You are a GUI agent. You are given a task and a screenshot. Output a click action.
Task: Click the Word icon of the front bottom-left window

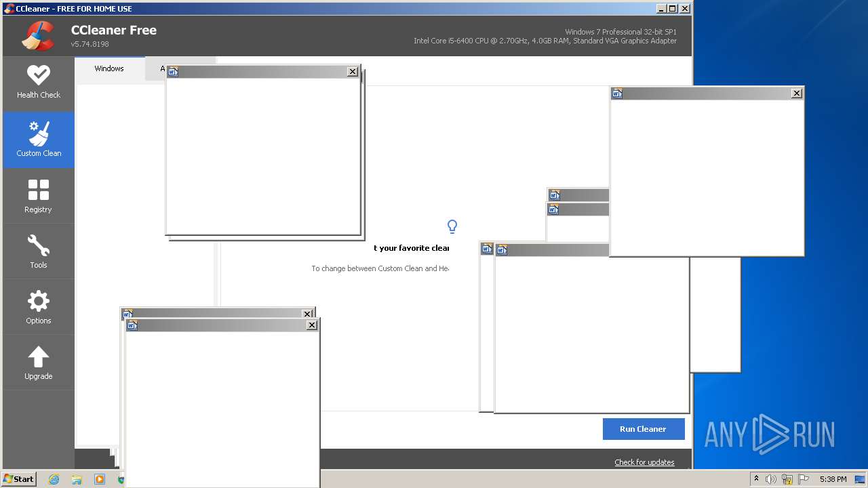(132, 325)
